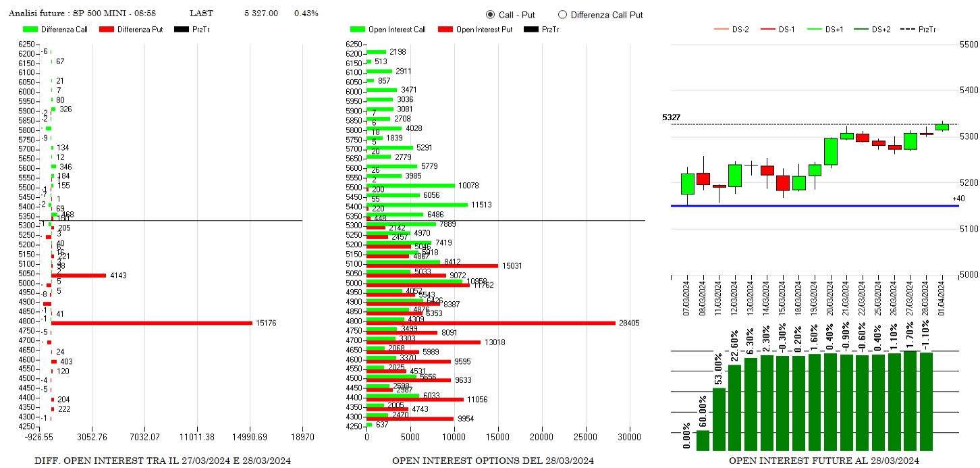The width and height of the screenshot is (980, 468).
Task: Click the 403 put difference value at 4600
Action: click(x=66, y=361)
